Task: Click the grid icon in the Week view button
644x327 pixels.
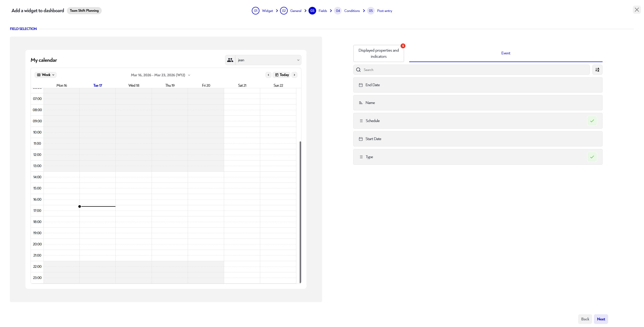Action: [x=39, y=75]
